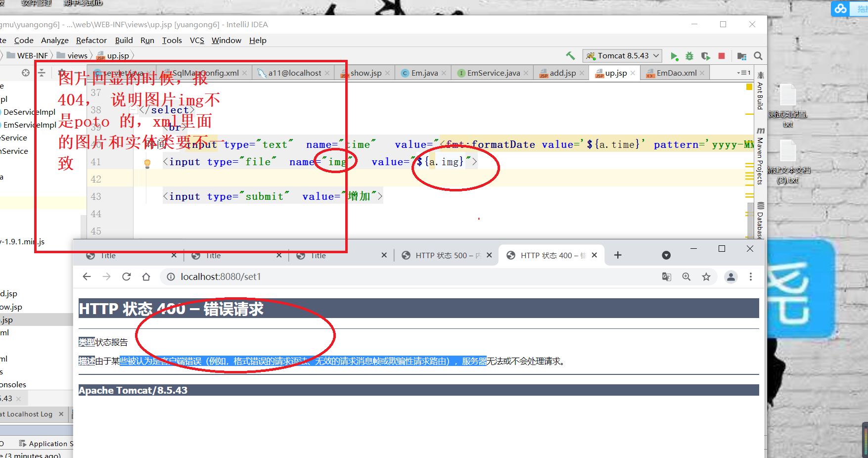The height and width of the screenshot is (458, 868).
Task: Reload the localhost:8080/set1 page
Action: pos(127,276)
